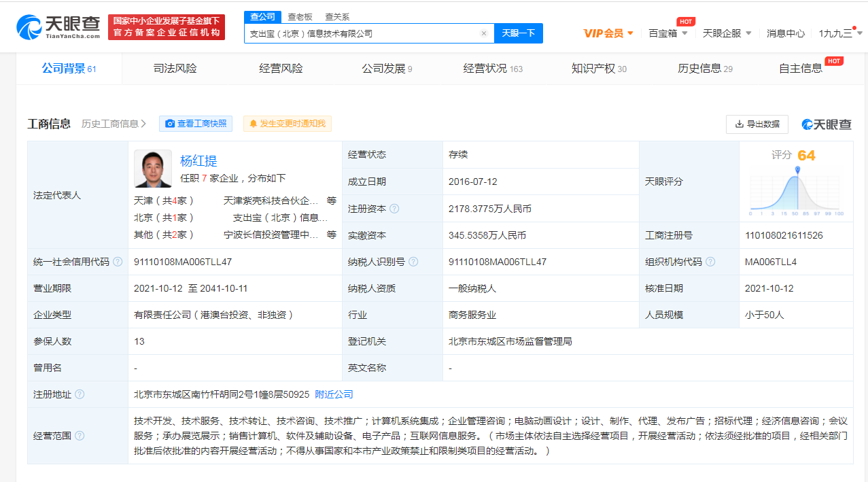
Task: Open the 司法风险 tab
Action: pyautogui.click(x=175, y=69)
